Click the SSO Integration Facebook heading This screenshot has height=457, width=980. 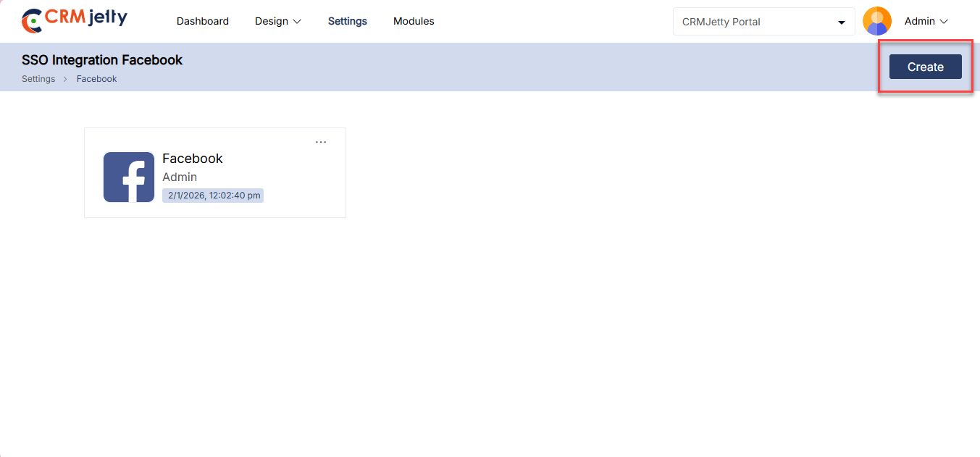[x=102, y=60]
